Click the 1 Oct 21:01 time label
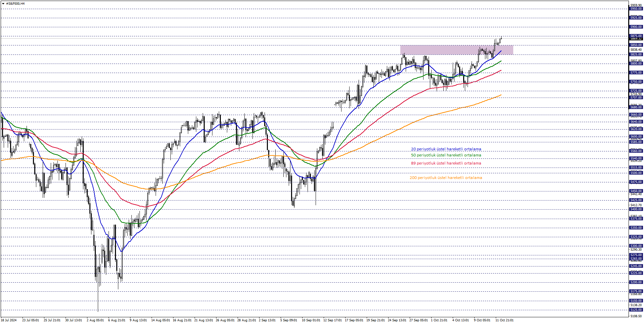Image resolution: width=644 pixels, height=324 pixels. click(x=439, y=320)
